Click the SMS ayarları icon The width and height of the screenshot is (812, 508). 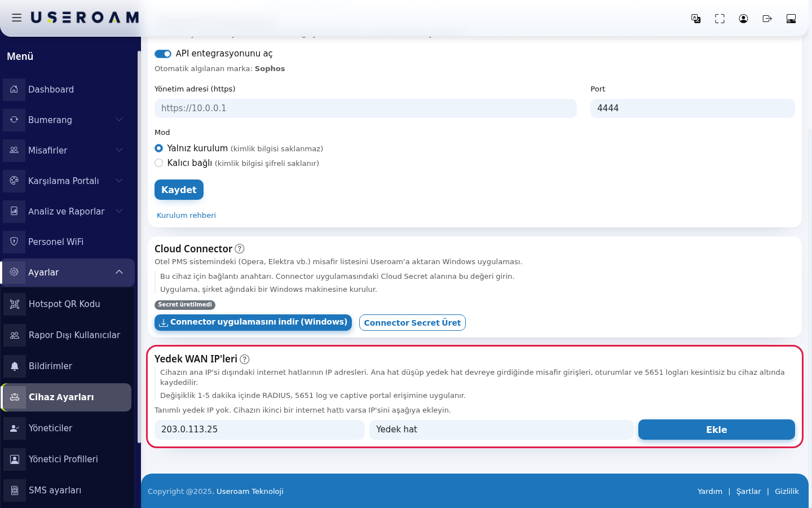point(15,491)
